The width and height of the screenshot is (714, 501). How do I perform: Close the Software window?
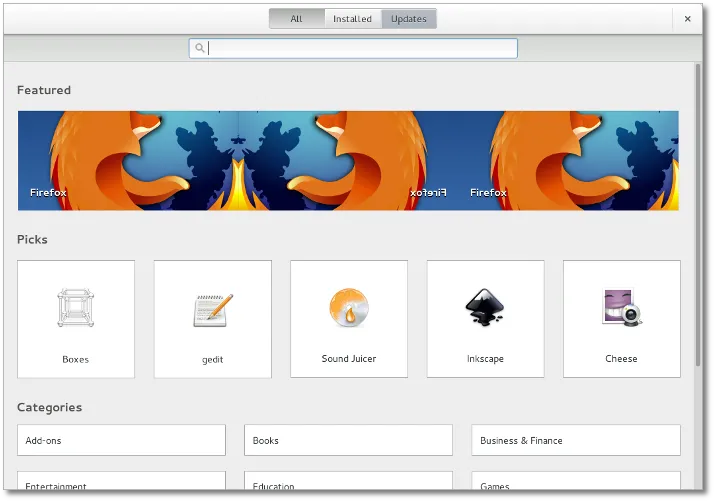[x=687, y=19]
